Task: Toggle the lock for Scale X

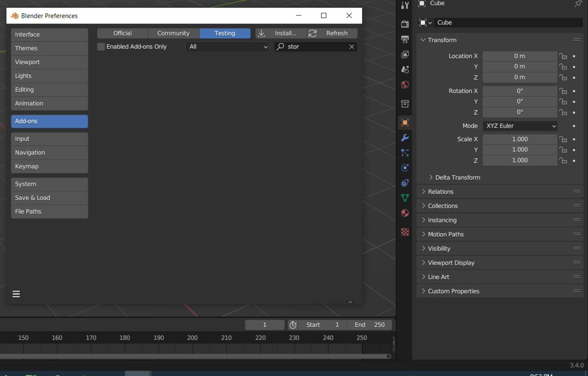Action: click(x=563, y=139)
